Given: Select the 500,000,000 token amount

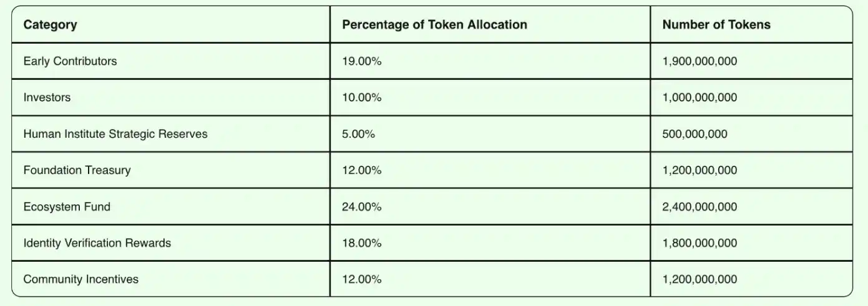Looking at the screenshot, I should tap(695, 134).
